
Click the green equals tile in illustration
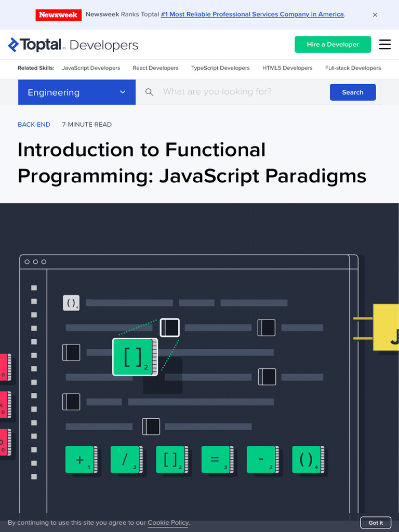pos(218,459)
